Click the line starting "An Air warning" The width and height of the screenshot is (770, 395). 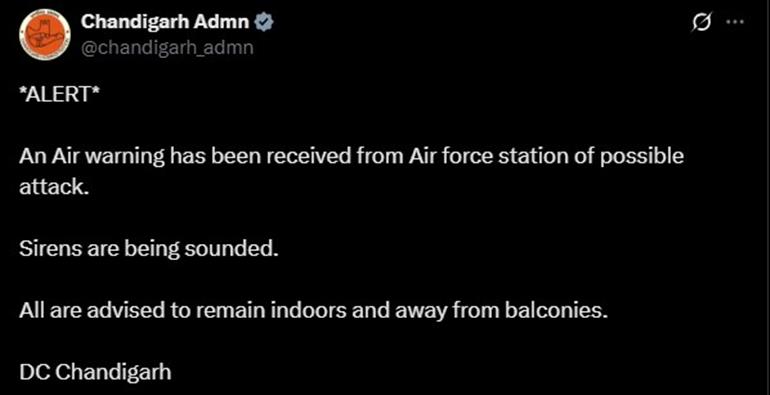(352, 157)
